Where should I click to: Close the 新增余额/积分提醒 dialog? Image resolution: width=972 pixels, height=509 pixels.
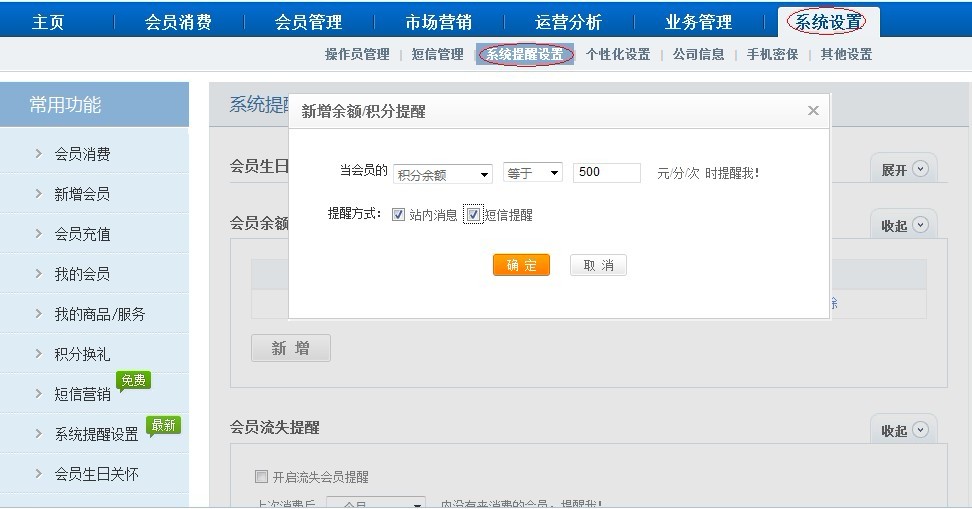tap(813, 111)
